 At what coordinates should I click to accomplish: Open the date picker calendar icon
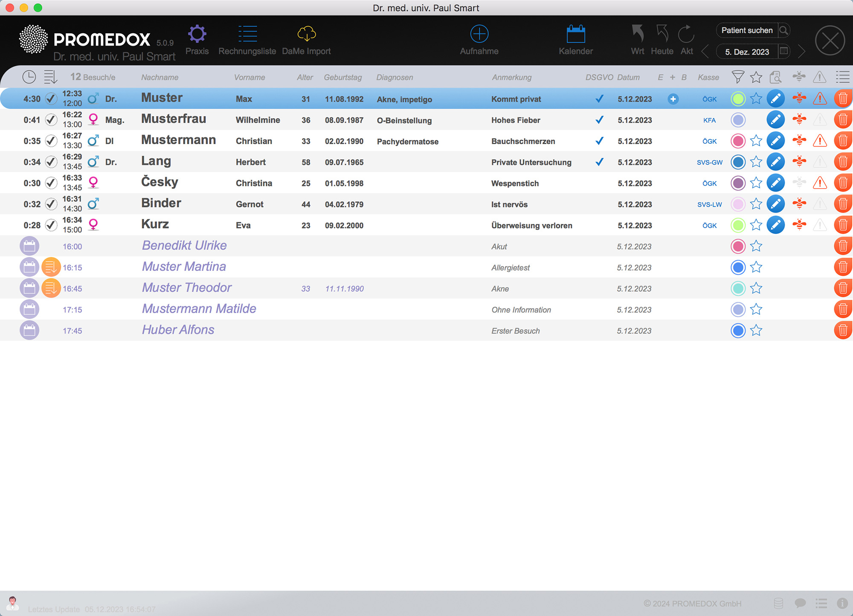tap(784, 51)
